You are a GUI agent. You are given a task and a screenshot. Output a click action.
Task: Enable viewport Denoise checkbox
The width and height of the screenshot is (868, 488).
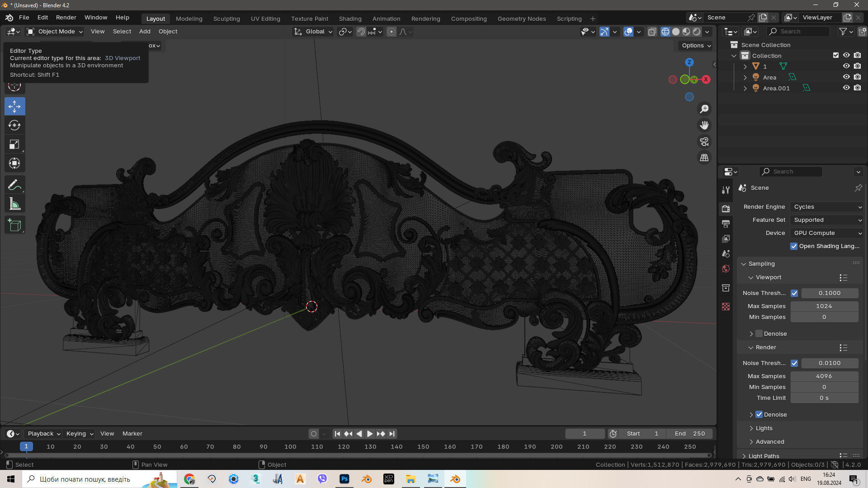pos(759,333)
